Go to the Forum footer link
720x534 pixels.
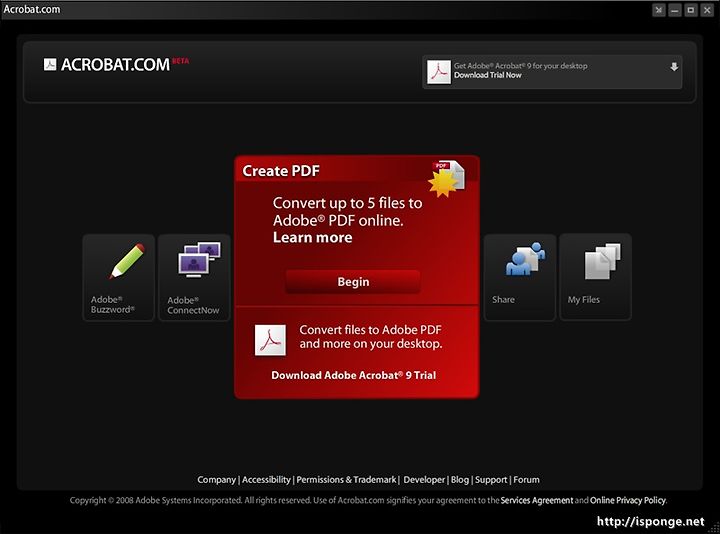526,479
